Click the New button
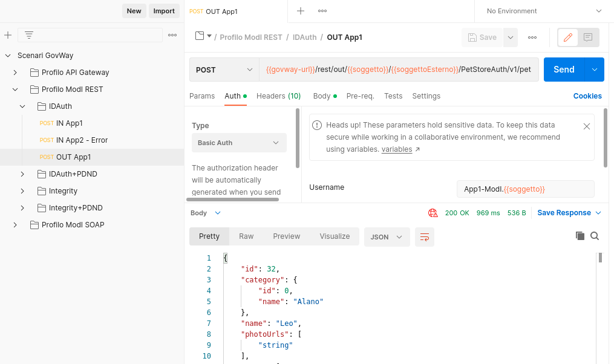 tap(134, 11)
